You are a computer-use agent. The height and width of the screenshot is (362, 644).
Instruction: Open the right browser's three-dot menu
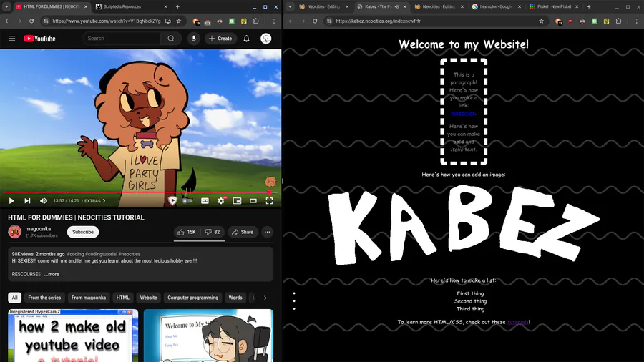click(637, 21)
